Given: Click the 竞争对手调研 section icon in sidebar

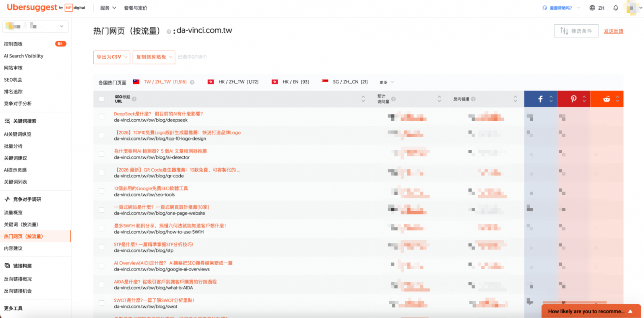Looking at the screenshot, I should click(x=7, y=199).
